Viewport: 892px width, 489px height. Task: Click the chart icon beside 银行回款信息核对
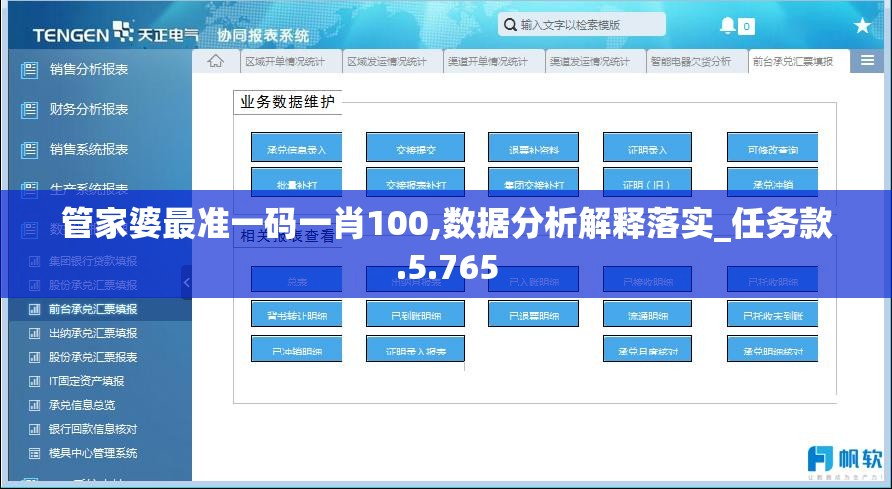click(35, 429)
